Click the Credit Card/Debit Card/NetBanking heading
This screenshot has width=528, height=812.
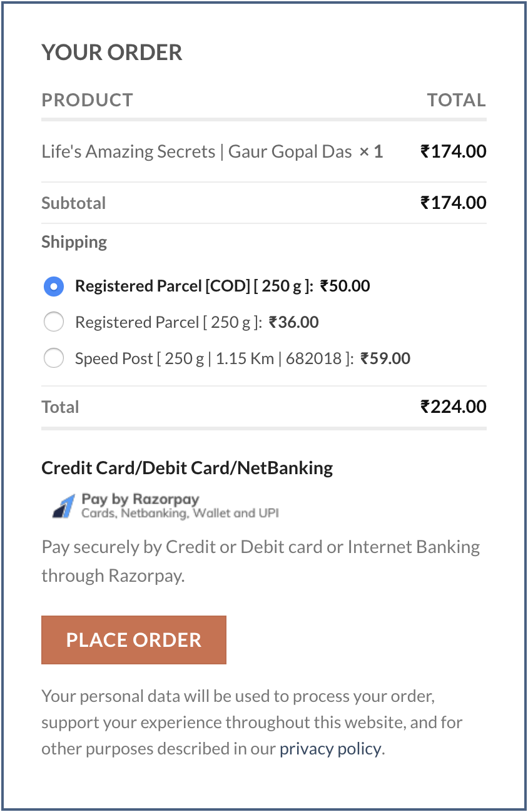[x=187, y=468]
